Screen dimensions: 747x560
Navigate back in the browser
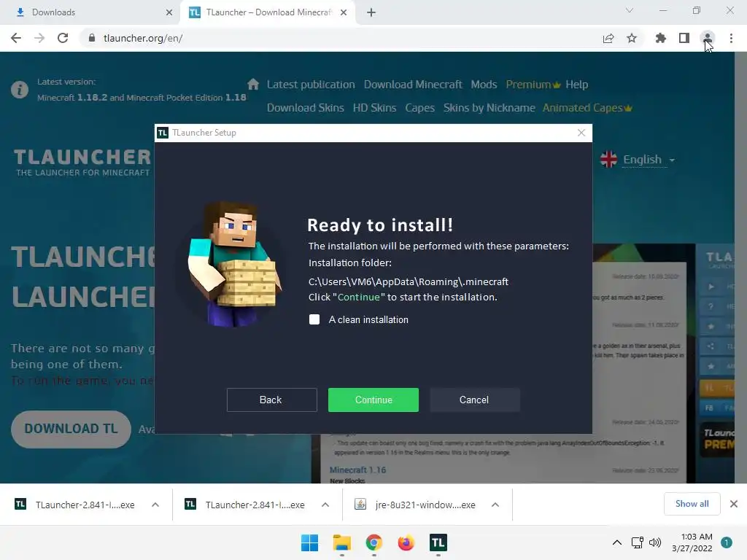pyautogui.click(x=16, y=38)
